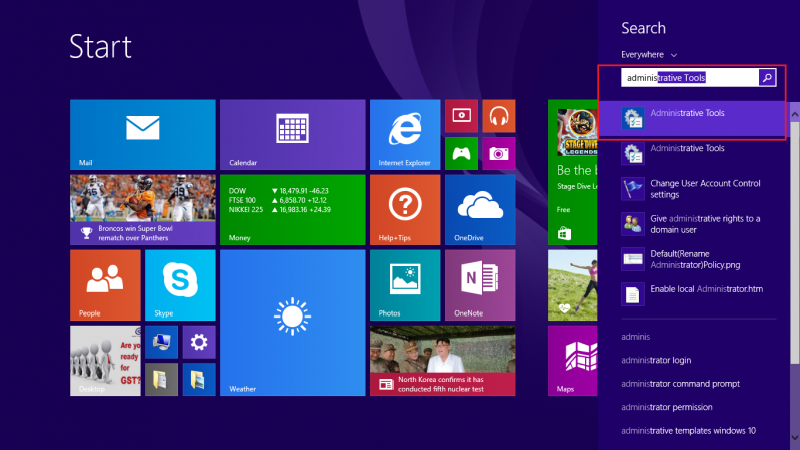Choose 'administrator command prompt' suggestion
This screenshot has width=800, height=450.
pos(680,384)
